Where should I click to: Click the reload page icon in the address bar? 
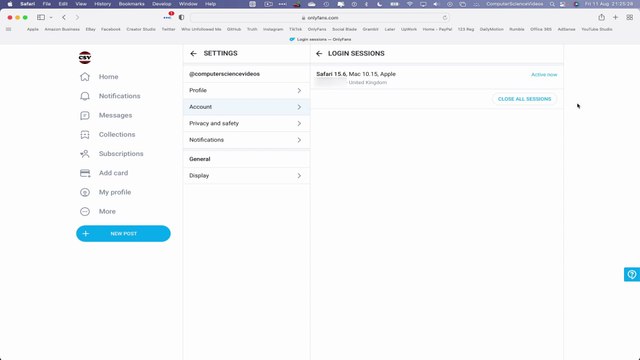click(x=445, y=18)
